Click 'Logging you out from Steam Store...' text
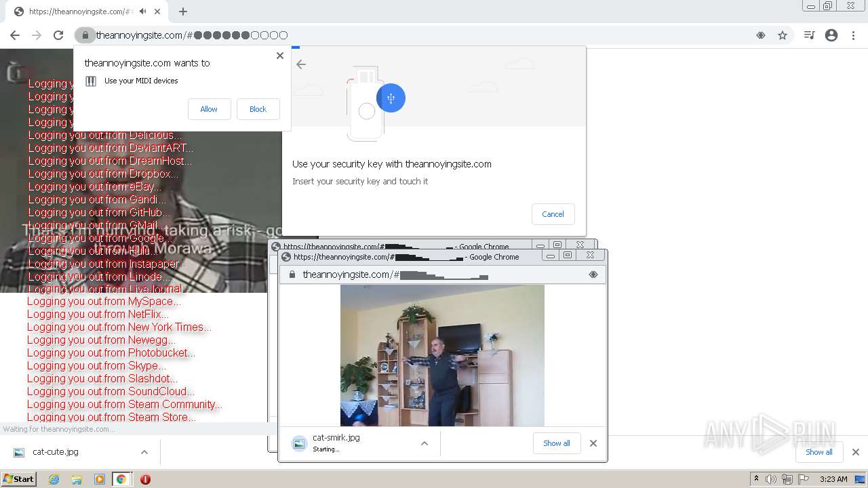Image resolution: width=868 pixels, height=488 pixels. 112,418
